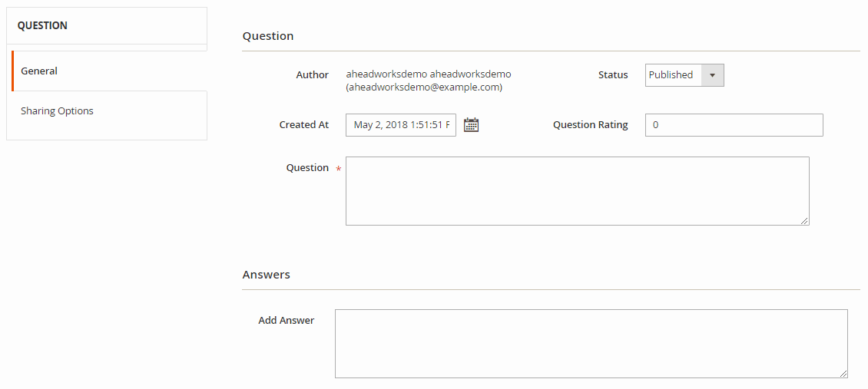
Task: Open the Sharing Options tab
Action: (57, 110)
